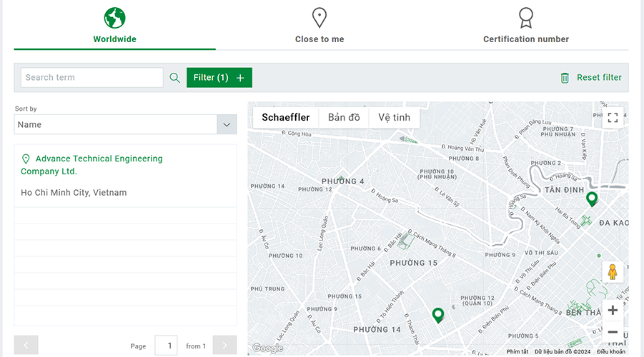Open Phím tắt keyboard shortcuts link

[517, 352]
